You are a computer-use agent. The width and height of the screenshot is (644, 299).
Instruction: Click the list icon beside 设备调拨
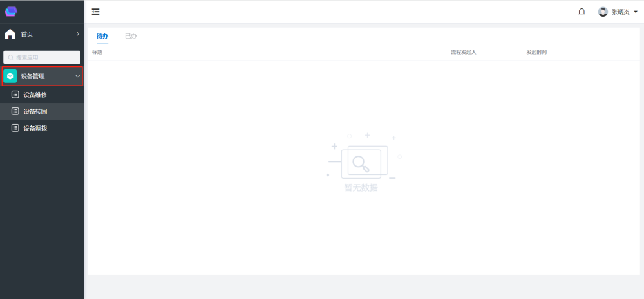[15, 128]
